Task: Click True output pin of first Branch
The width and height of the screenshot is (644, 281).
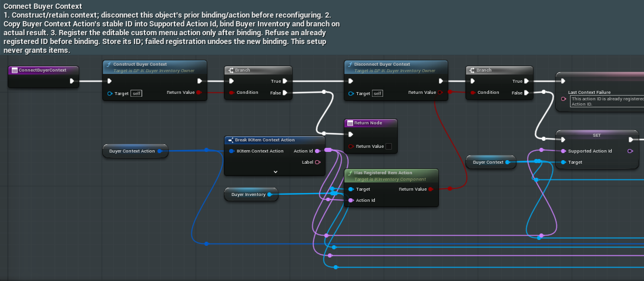Action: tap(285, 81)
